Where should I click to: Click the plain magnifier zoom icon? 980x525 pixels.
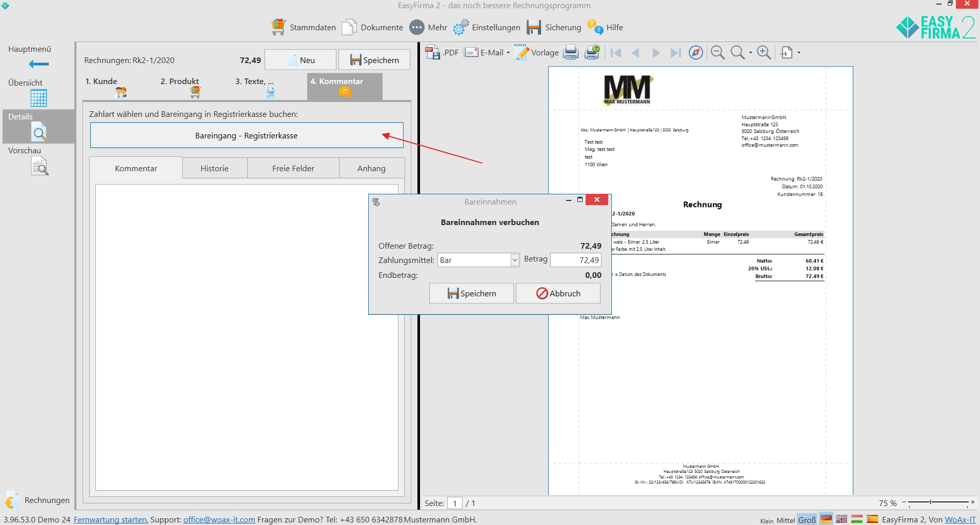(737, 52)
